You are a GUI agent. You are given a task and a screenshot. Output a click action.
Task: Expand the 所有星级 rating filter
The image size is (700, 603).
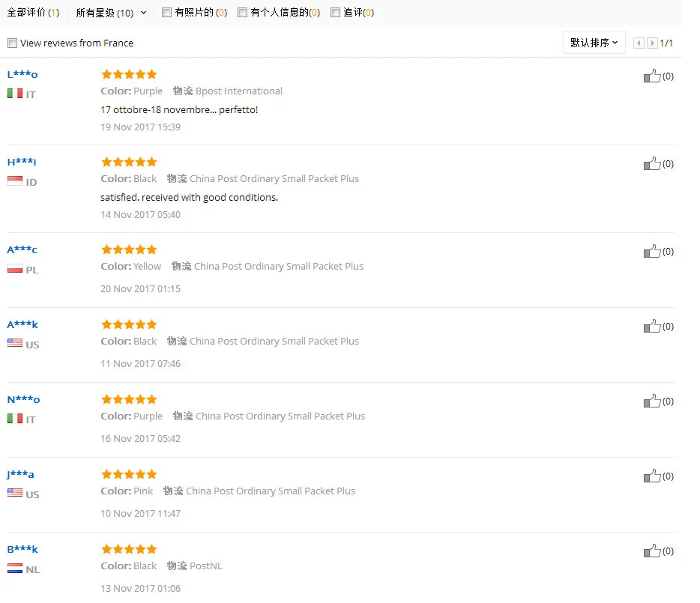coord(111,13)
